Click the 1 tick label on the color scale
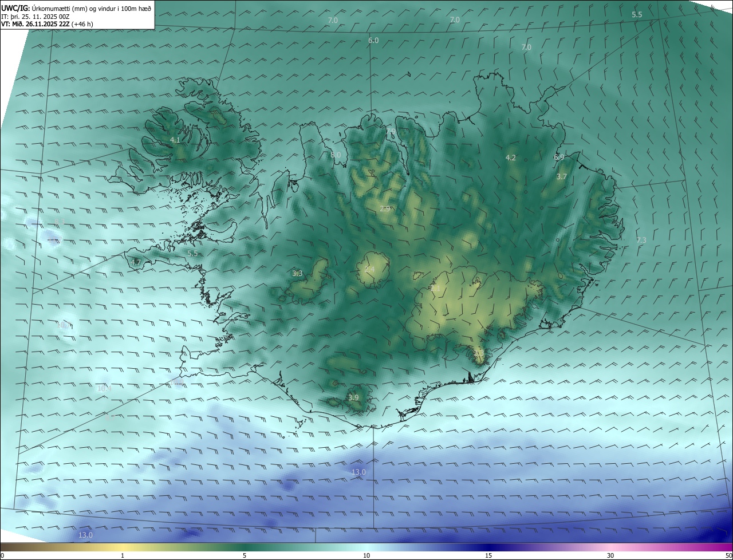Viewport: 733px width, 560px height. pos(123,555)
